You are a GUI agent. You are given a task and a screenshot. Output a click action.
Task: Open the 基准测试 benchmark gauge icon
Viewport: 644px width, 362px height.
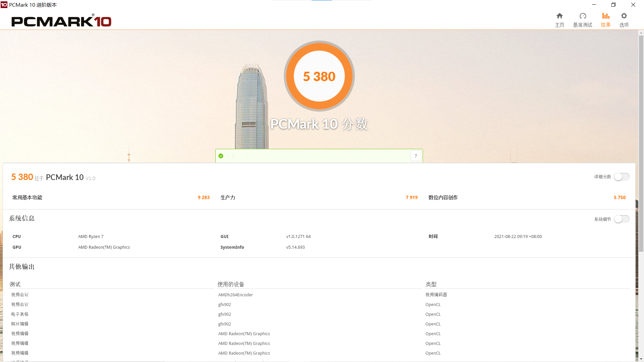[583, 16]
